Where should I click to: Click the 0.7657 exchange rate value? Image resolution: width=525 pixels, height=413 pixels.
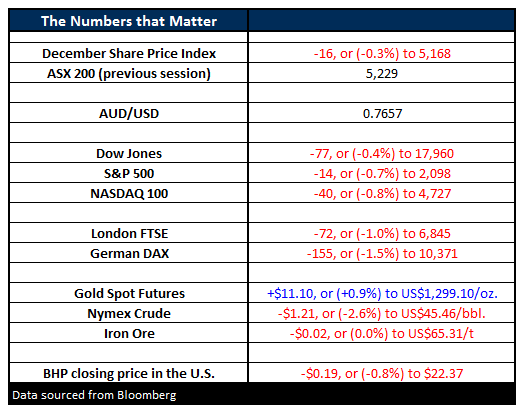(x=381, y=113)
